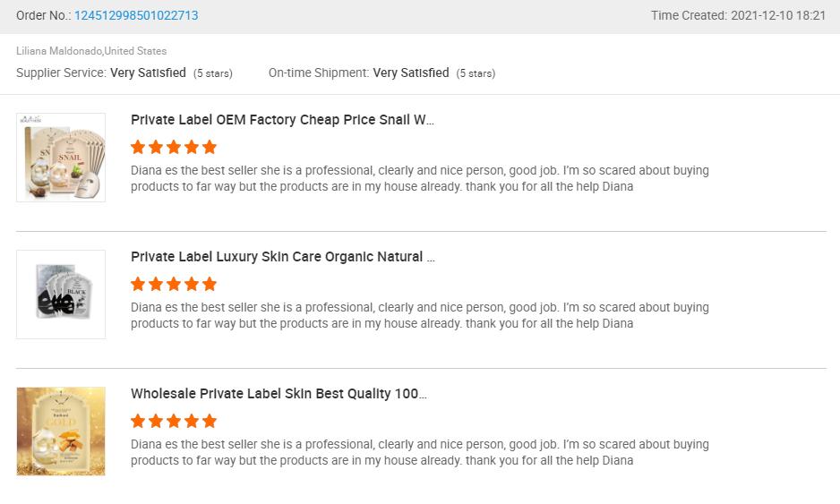The height and width of the screenshot is (504, 840).
Task: Click review text under the Snail product
Action: [x=419, y=178]
